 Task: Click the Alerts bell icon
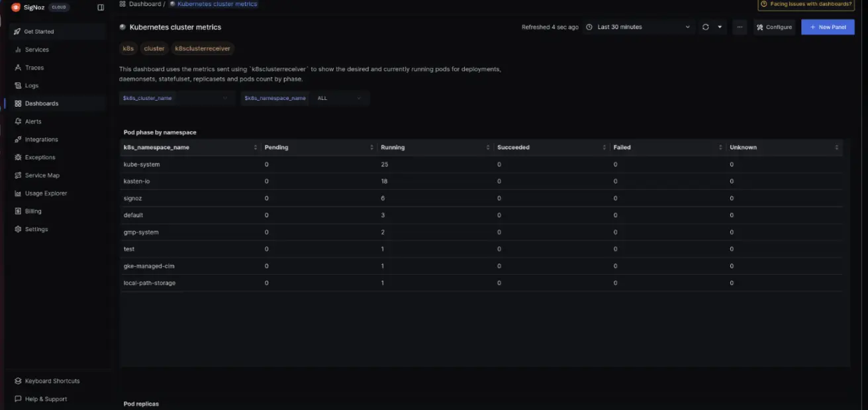click(x=18, y=121)
